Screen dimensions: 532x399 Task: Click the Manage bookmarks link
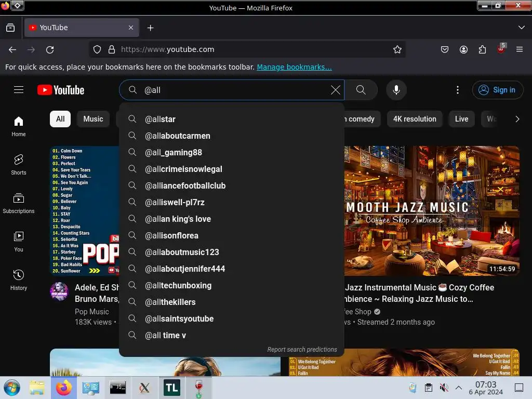tap(294, 67)
